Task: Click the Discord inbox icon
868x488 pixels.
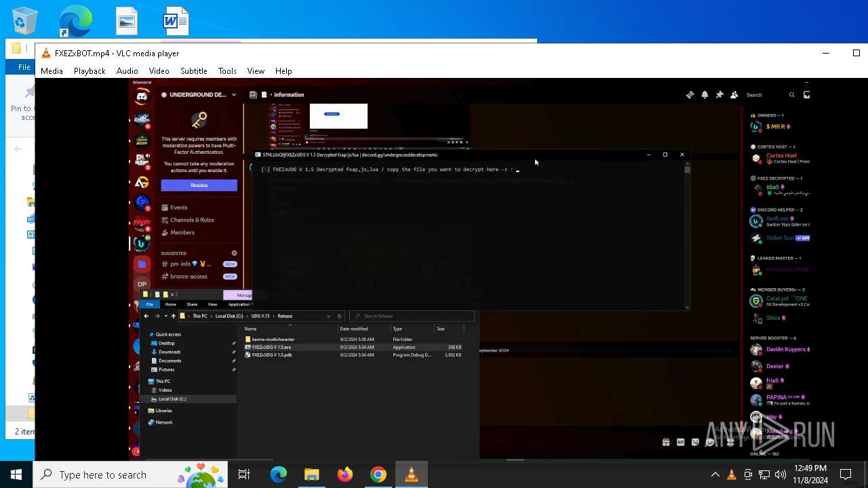Action: (x=806, y=95)
